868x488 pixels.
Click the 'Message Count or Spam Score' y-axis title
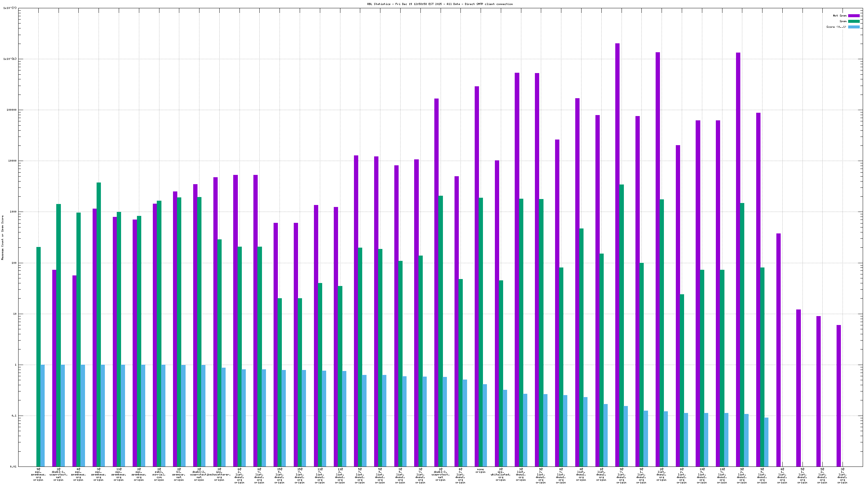click(3, 238)
